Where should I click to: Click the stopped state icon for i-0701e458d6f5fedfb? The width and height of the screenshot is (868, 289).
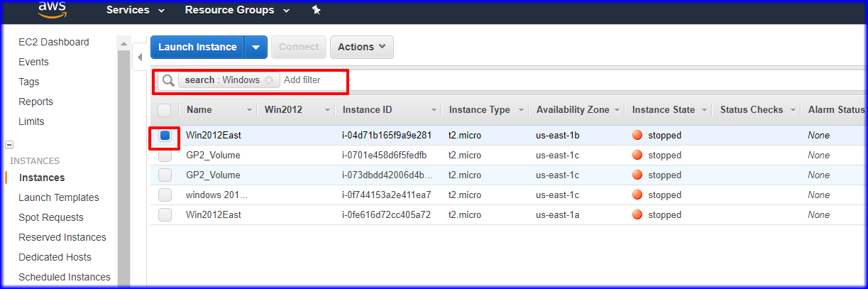coord(637,156)
